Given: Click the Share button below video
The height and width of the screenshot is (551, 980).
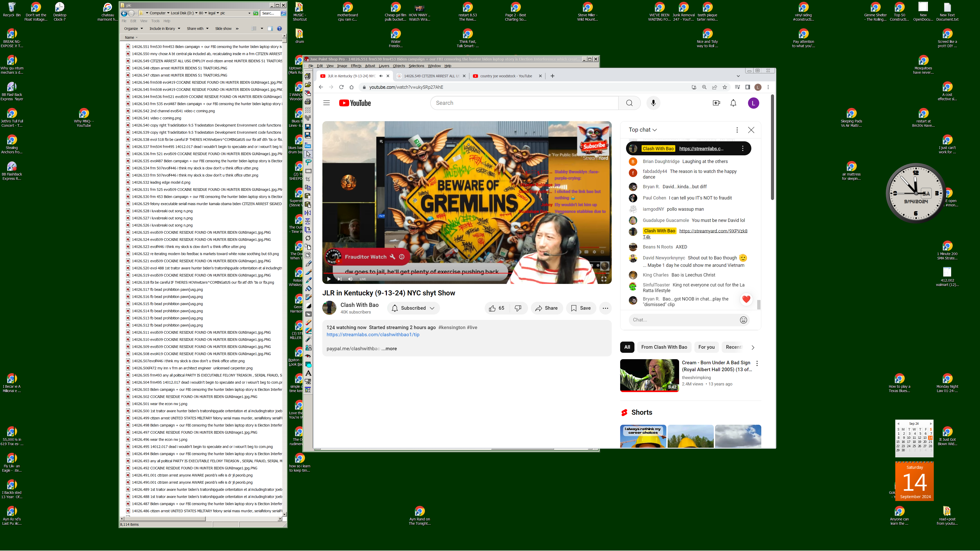Looking at the screenshot, I should 546,308.
